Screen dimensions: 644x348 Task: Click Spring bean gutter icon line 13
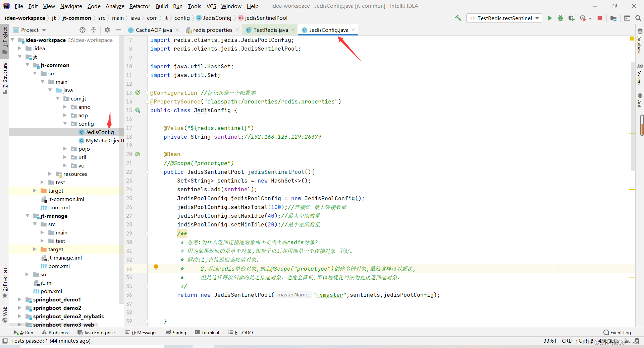point(138,93)
